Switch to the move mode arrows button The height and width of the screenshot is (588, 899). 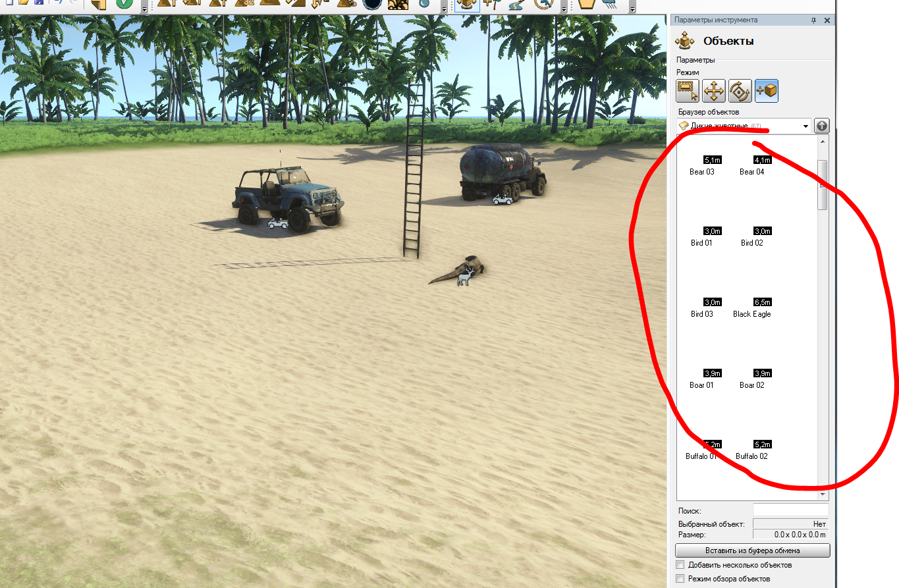tap(714, 90)
